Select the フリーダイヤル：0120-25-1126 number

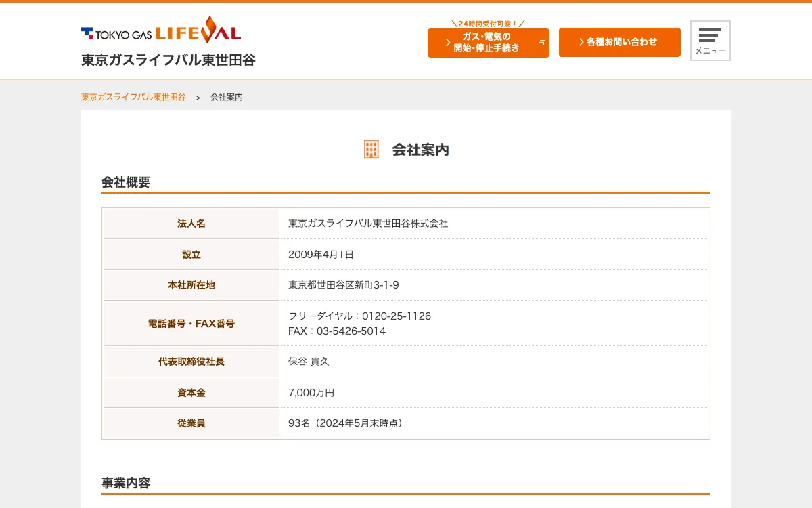click(359, 316)
